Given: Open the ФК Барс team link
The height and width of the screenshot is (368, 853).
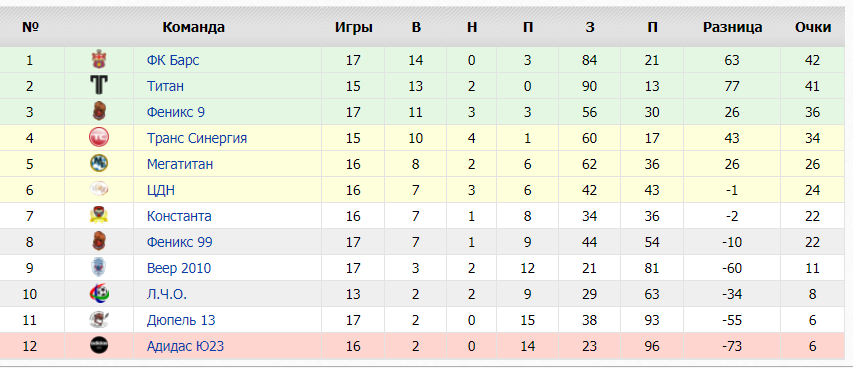Looking at the screenshot, I should [x=173, y=60].
